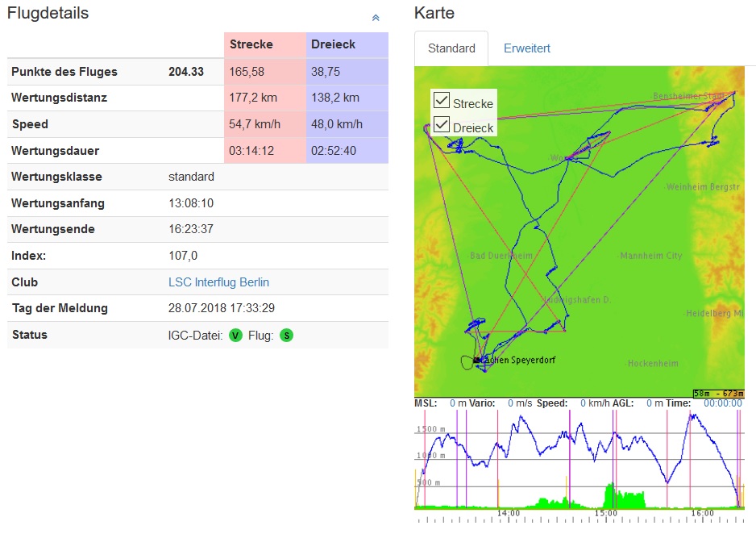Open the Erweitert map tab
The image size is (756, 534).
click(527, 48)
